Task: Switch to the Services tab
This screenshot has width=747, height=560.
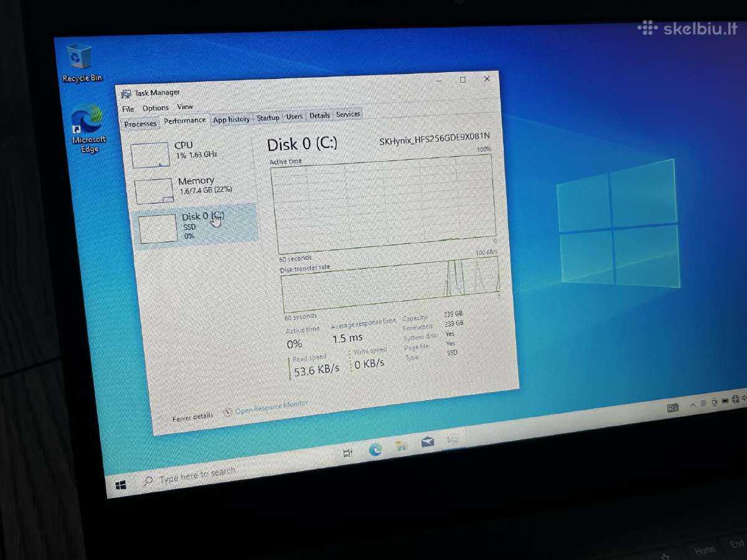Action: [x=348, y=114]
